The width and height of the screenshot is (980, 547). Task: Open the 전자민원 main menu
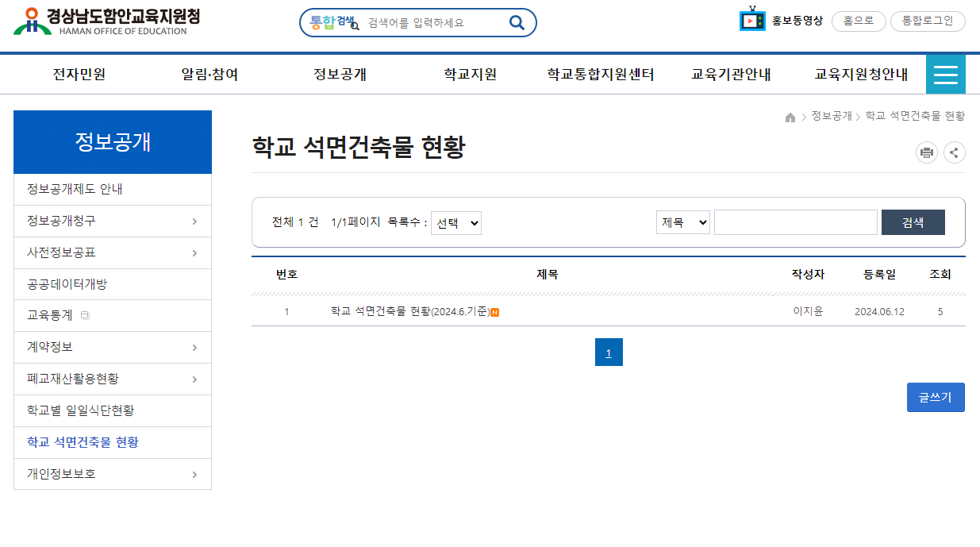[x=79, y=75]
